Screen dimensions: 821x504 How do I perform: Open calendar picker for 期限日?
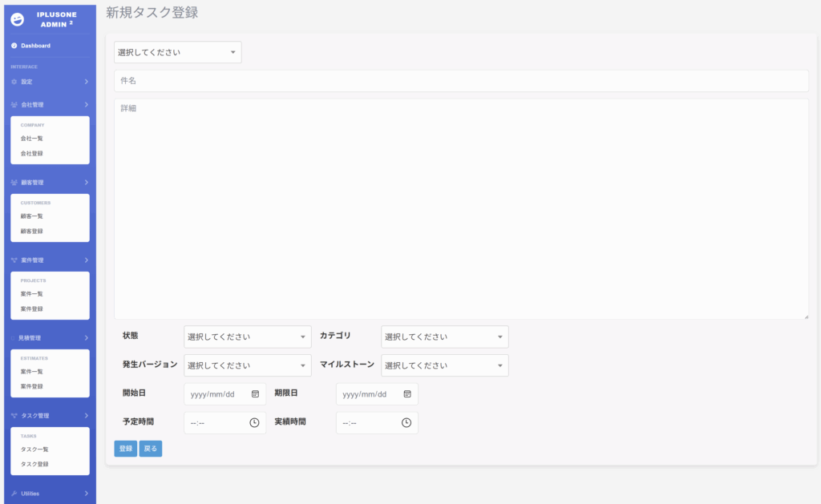(x=407, y=394)
